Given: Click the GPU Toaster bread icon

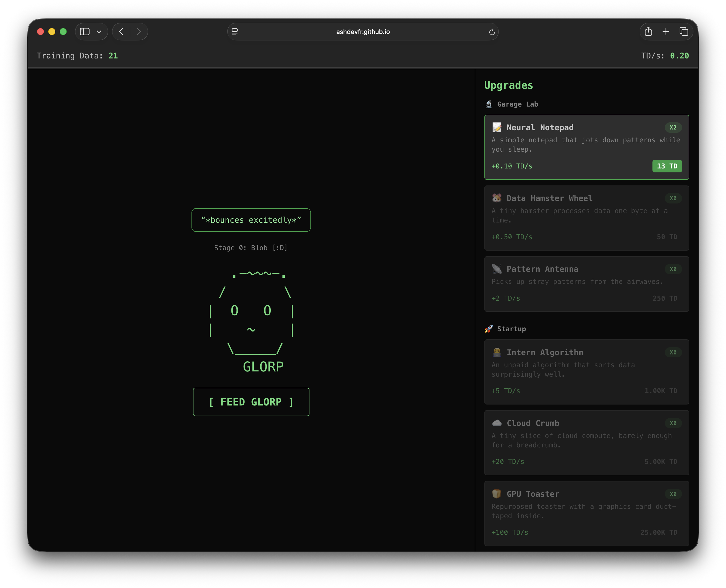Looking at the screenshot, I should point(497,494).
